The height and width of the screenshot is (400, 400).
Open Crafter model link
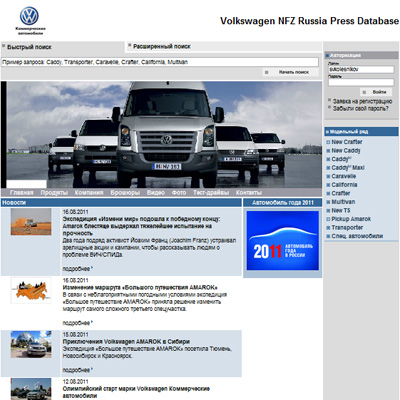(x=341, y=193)
